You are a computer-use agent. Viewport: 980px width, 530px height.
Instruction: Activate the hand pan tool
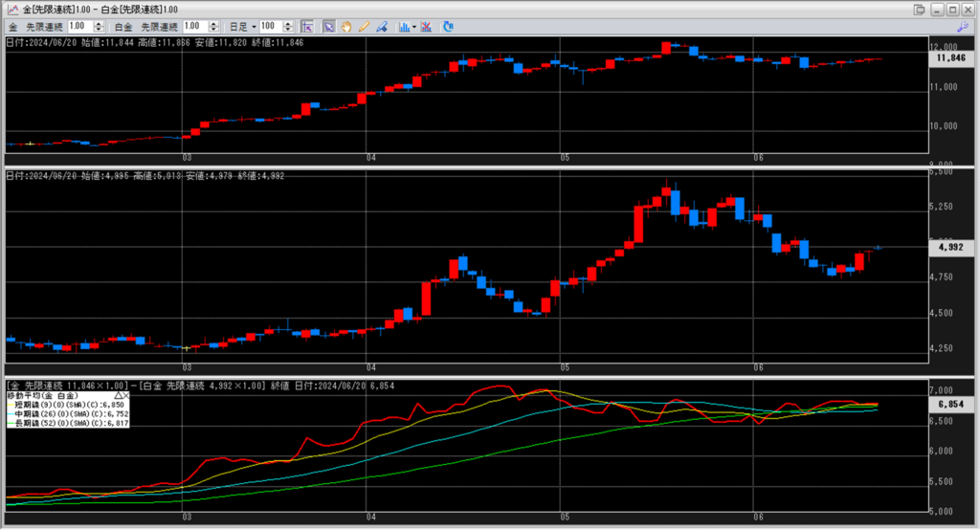point(345,26)
